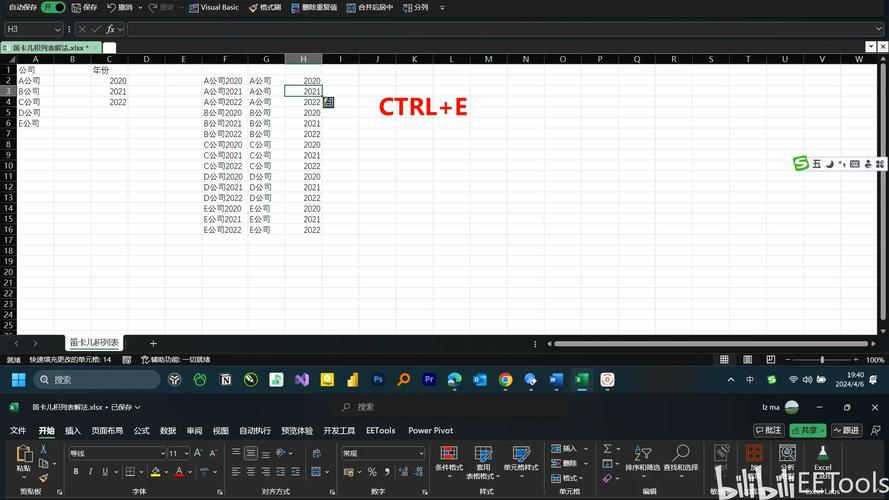Apply percent style % format
The height and width of the screenshot is (500, 889).
click(372, 472)
